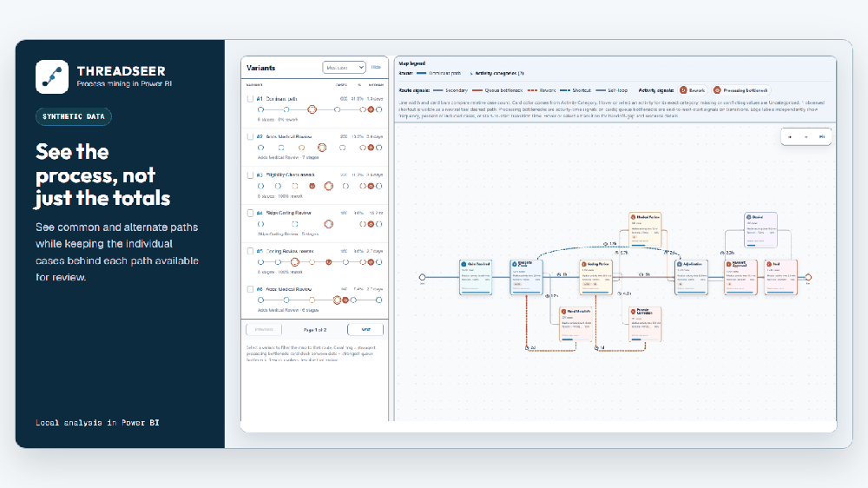Select the Adjudication activity card
This screenshot has height=488, width=868.
pyautogui.click(x=691, y=277)
